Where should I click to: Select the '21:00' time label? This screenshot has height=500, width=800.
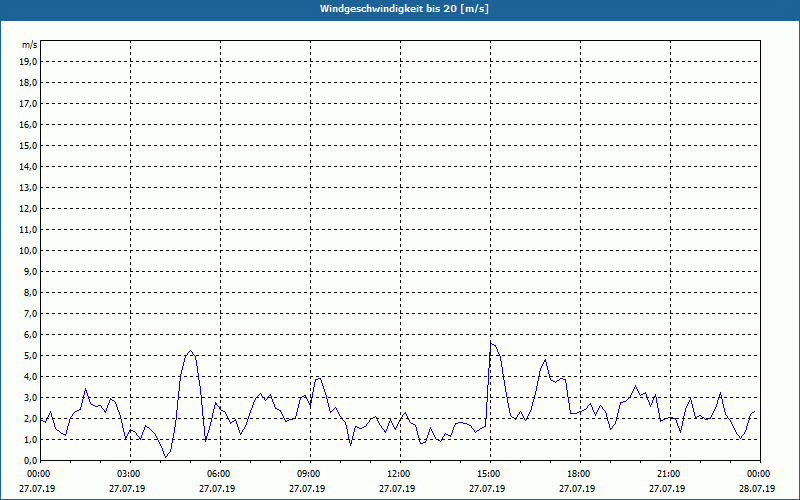pyautogui.click(x=670, y=474)
